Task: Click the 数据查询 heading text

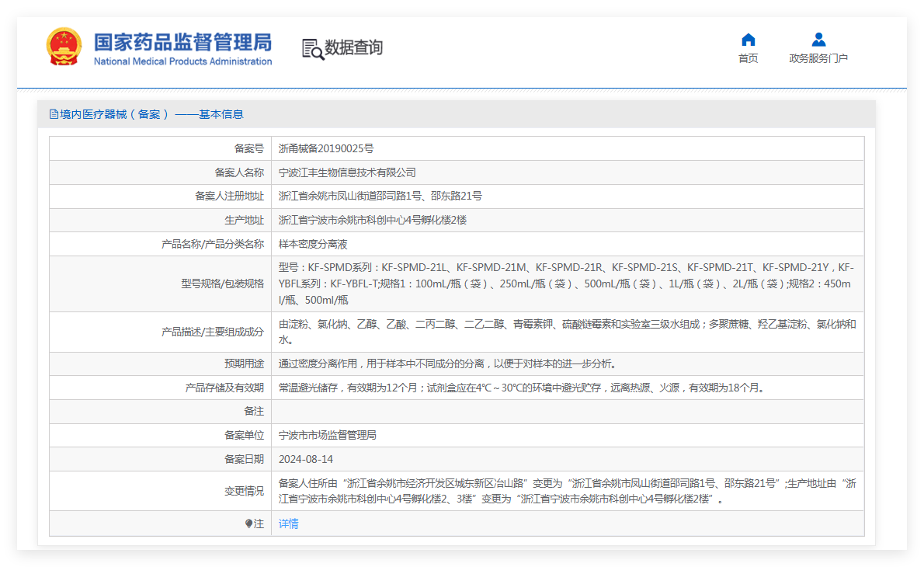Action: coord(353,47)
